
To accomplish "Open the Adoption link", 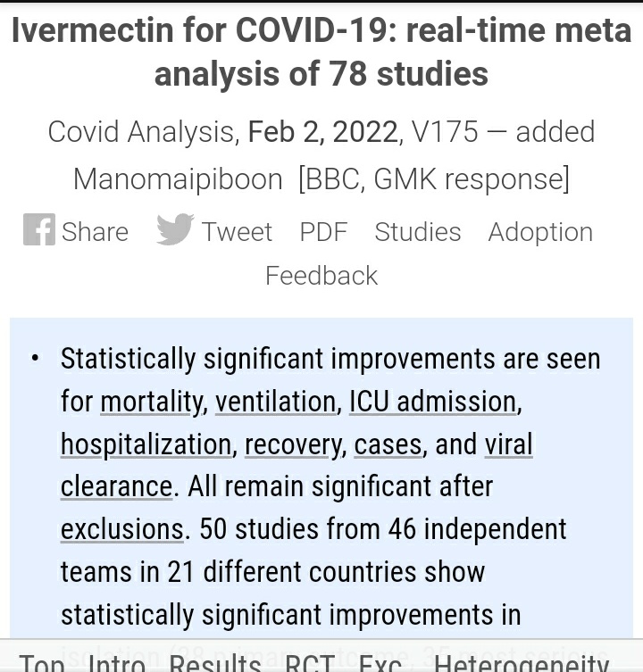I will 540,232.
